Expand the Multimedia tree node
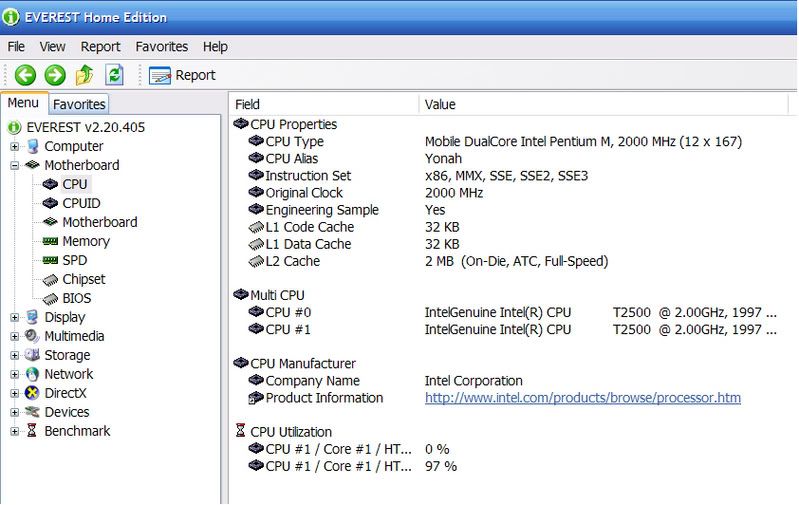 pos(15,336)
